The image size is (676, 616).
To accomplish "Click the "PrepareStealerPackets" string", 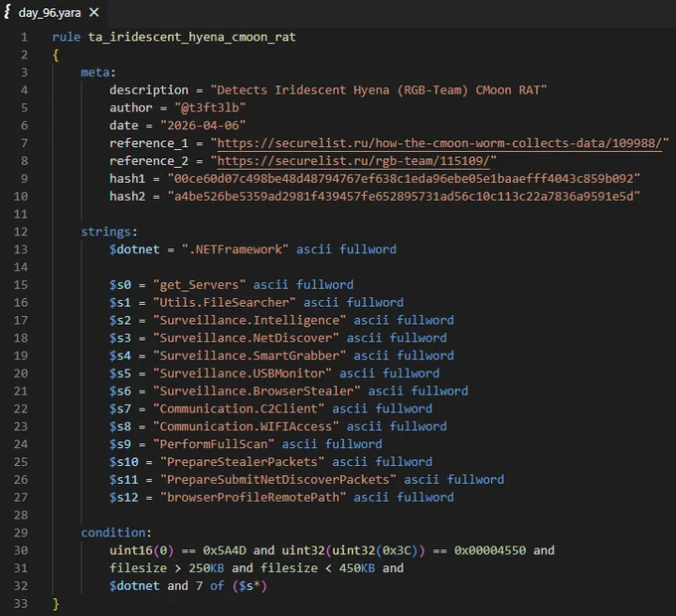I will tap(243, 462).
